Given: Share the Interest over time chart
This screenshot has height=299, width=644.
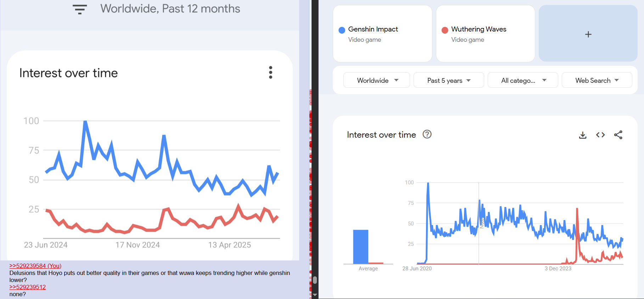Looking at the screenshot, I should click(x=618, y=135).
